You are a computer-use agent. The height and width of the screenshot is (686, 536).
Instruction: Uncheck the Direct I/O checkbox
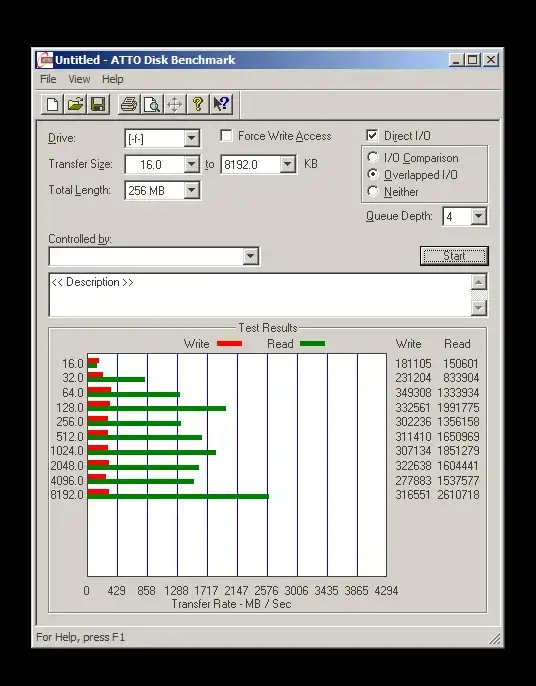pyautogui.click(x=372, y=136)
